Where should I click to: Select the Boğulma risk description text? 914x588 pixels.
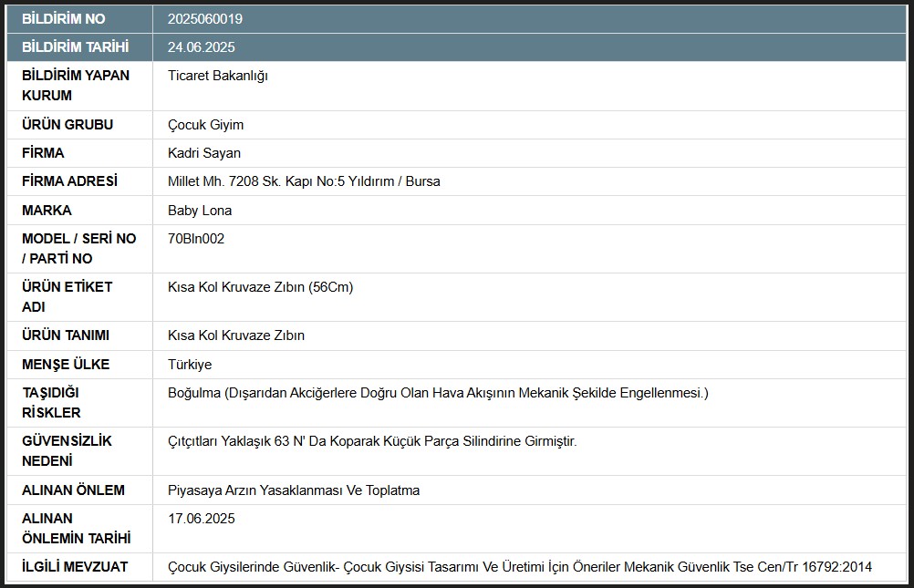point(438,393)
